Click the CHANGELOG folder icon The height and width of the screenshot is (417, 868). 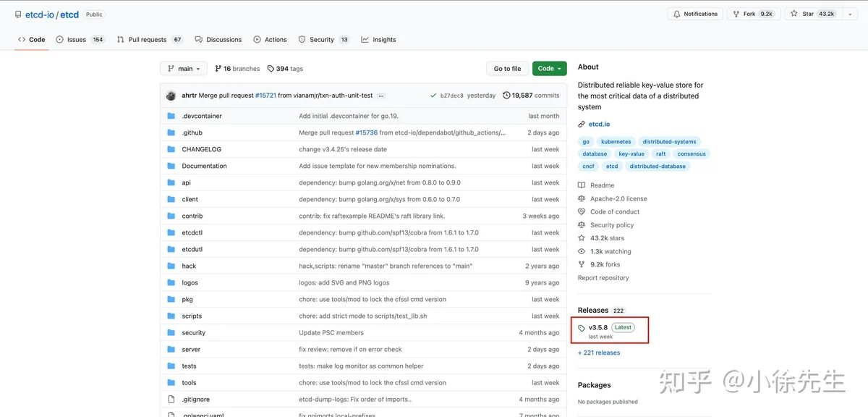coord(171,149)
